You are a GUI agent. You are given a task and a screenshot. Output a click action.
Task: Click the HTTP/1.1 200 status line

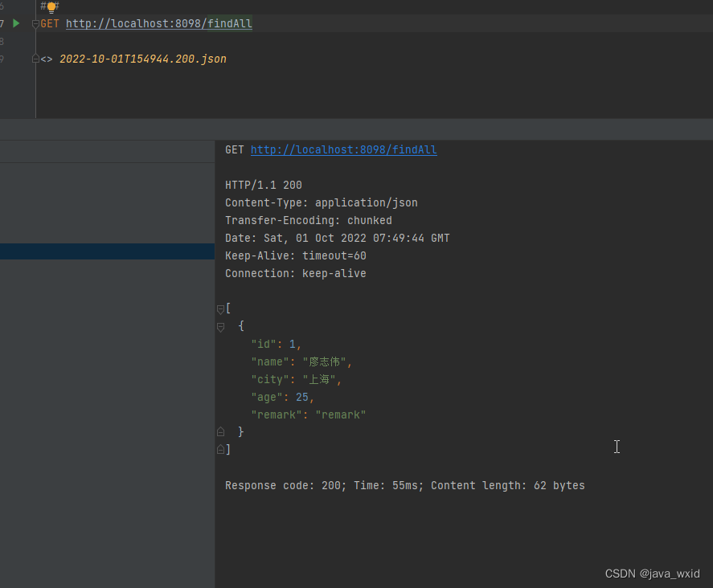(264, 185)
